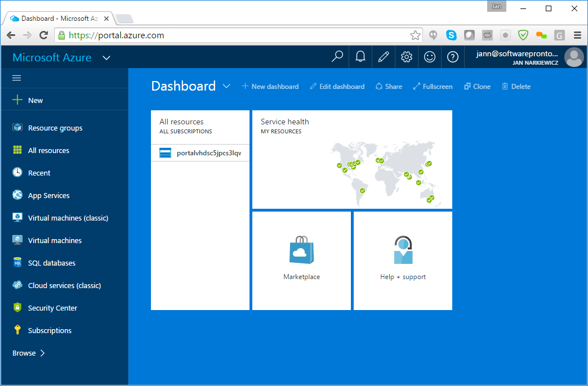Click the App Services globe icon
Image resolution: width=588 pixels, height=386 pixels.
coord(17,195)
